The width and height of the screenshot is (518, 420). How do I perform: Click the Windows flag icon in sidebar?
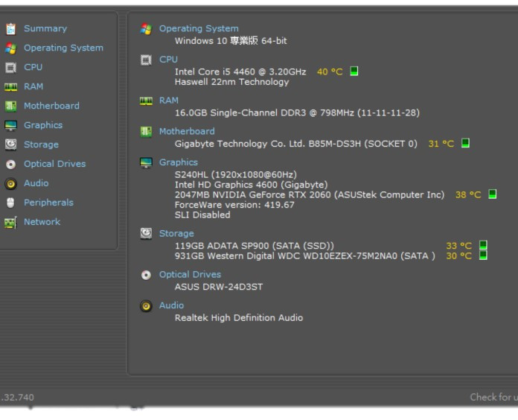click(x=10, y=48)
